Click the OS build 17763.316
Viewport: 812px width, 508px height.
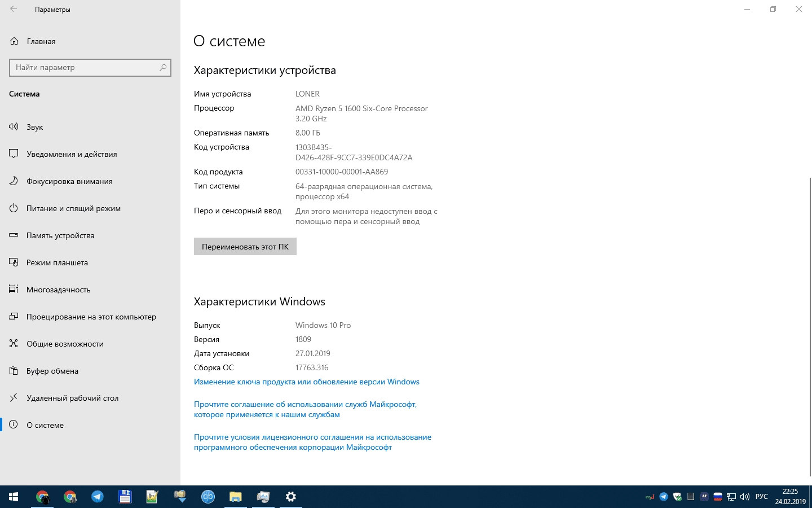pos(312,367)
